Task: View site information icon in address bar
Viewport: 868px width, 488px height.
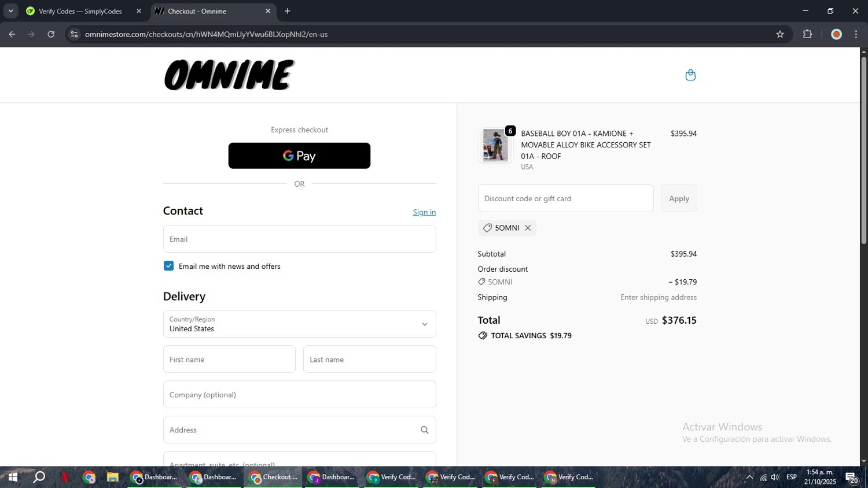Action: click(x=74, y=34)
